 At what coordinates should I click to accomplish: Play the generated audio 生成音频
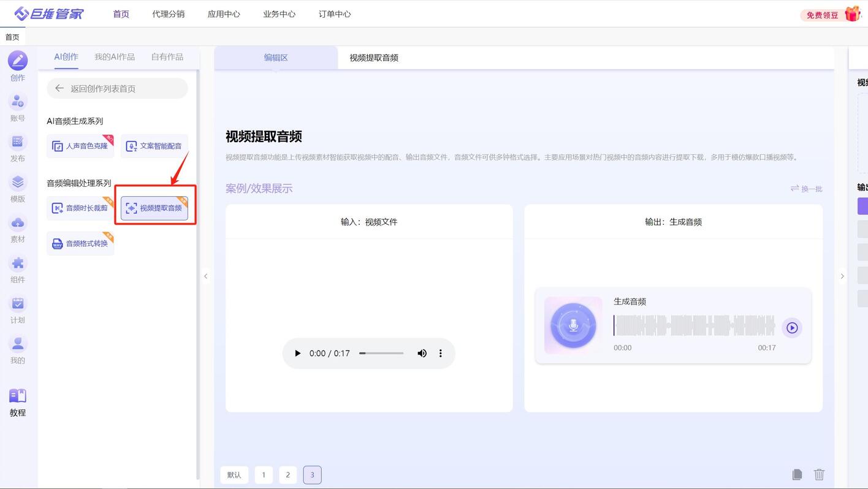(792, 328)
